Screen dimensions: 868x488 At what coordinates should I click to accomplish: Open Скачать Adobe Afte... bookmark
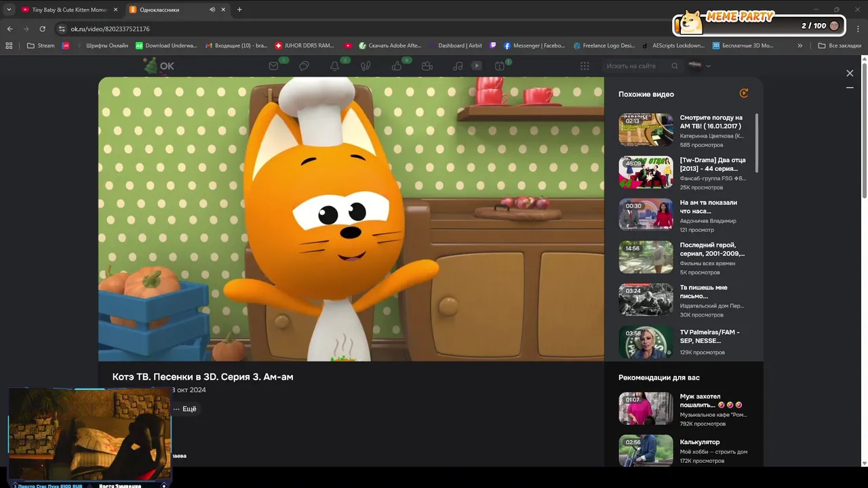[x=390, y=45]
